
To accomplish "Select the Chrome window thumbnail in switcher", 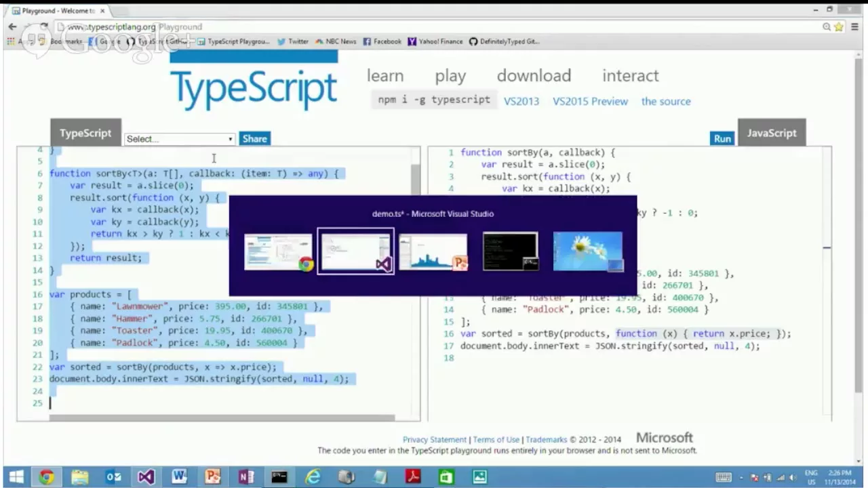I will 279,252.
